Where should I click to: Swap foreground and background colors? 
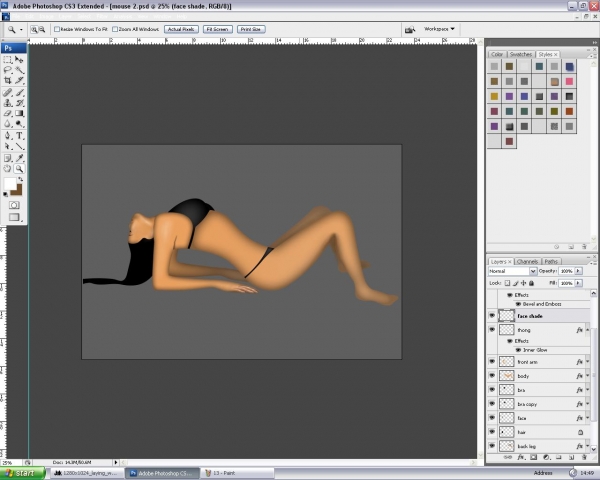click(x=21, y=179)
